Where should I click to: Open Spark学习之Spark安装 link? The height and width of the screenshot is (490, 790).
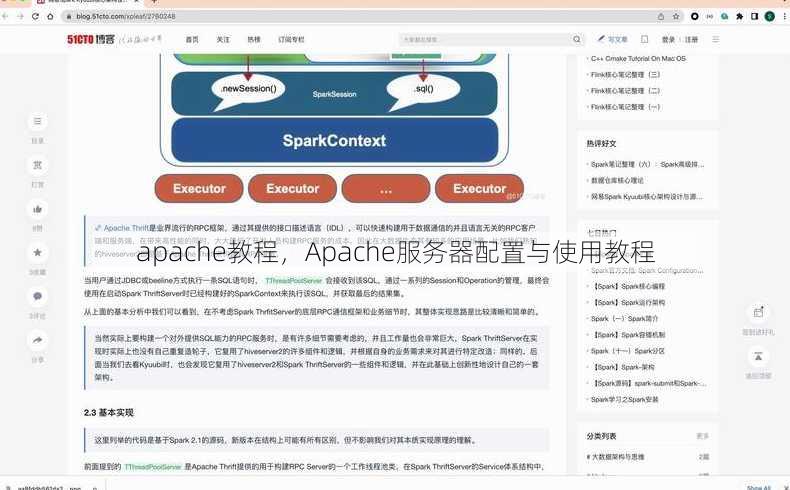(x=625, y=399)
